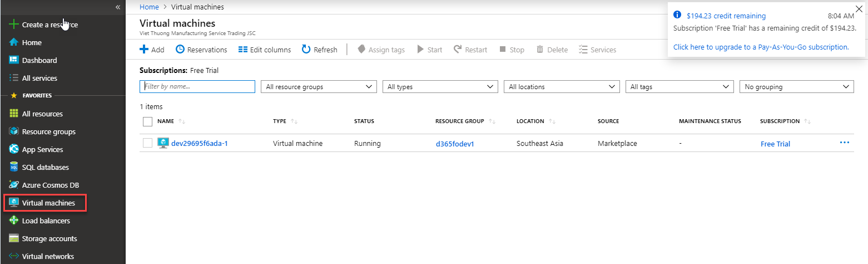The image size is (868, 264).
Task: Click the All resources grid icon
Action: tap(14, 114)
